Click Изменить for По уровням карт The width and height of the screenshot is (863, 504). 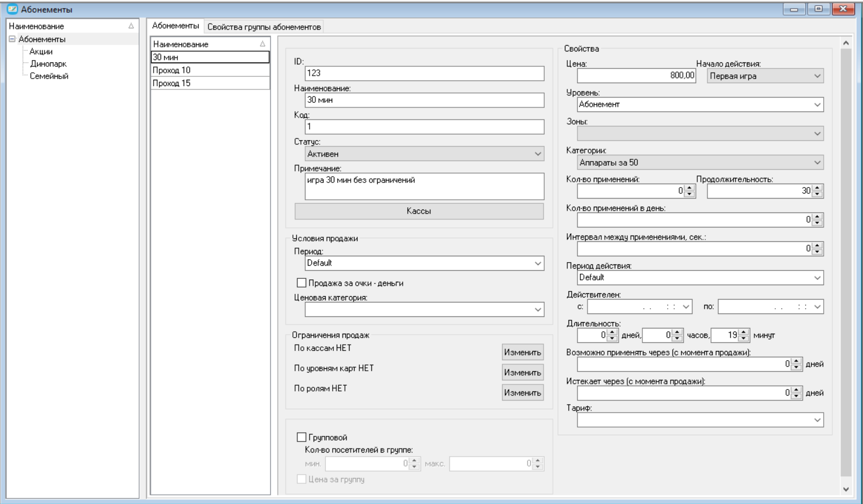click(523, 372)
